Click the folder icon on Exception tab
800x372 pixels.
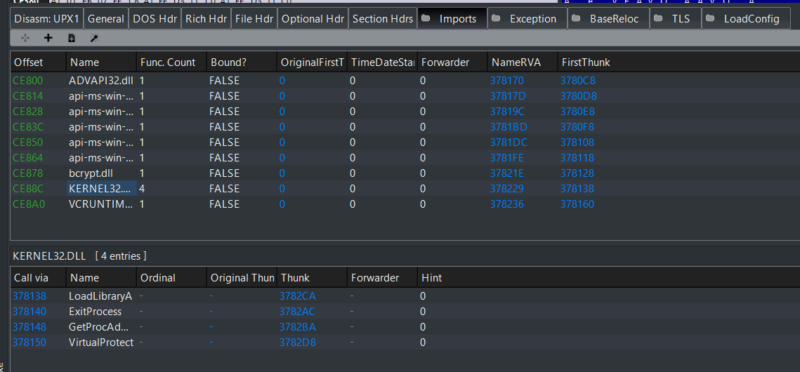[x=495, y=18]
